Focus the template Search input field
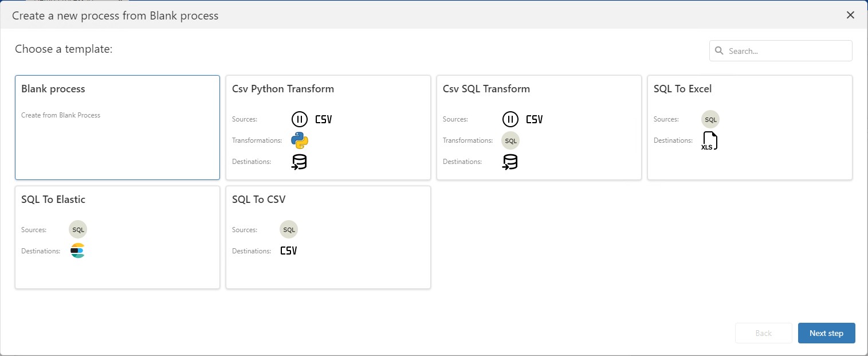This screenshot has height=356, width=868. pyautogui.click(x=788, y=51)
